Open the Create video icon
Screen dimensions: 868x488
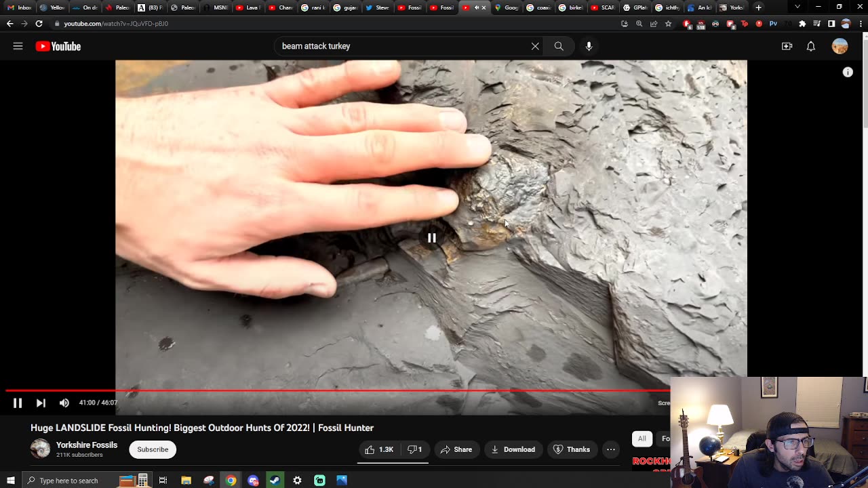click(x=787, y=46)
